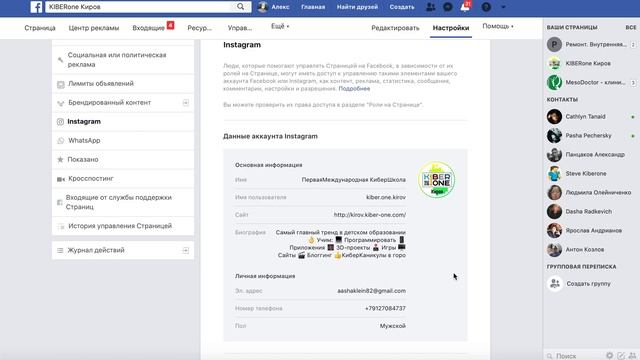The width and height of the screenshot is (640, 360).
Task: Open Входящие от службы поддержки Страниц
Action: (x=123, y=202)
